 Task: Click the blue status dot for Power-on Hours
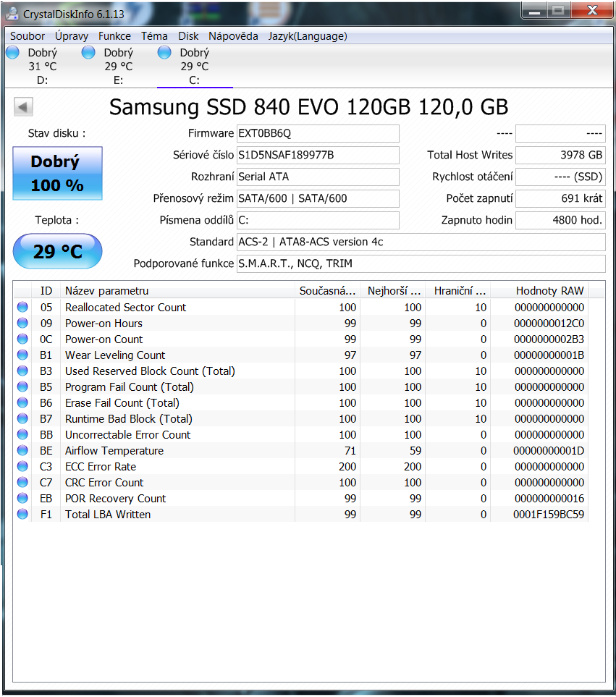tap(22, 323)
